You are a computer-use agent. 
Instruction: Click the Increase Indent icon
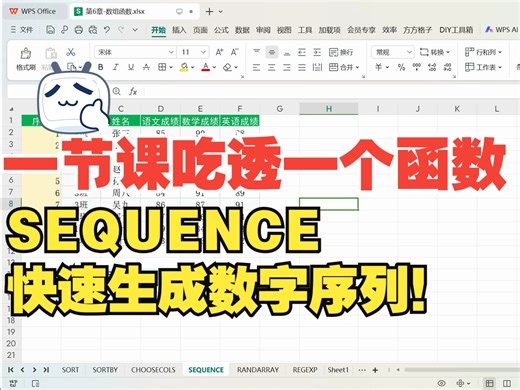[317, 52]
